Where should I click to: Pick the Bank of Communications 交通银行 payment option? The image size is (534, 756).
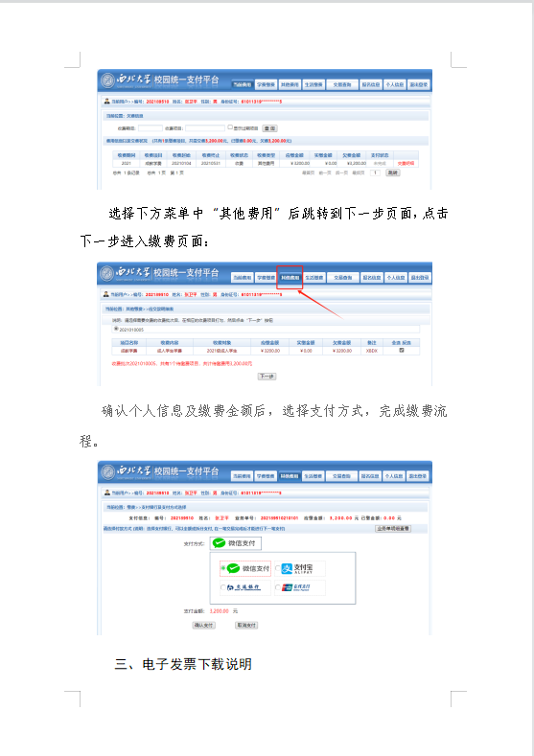[x=244, y=587]
